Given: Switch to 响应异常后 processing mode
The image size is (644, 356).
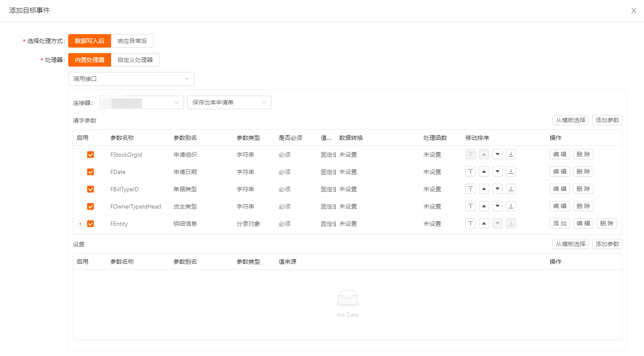Looking at the screenshot, I should [132, 41].
